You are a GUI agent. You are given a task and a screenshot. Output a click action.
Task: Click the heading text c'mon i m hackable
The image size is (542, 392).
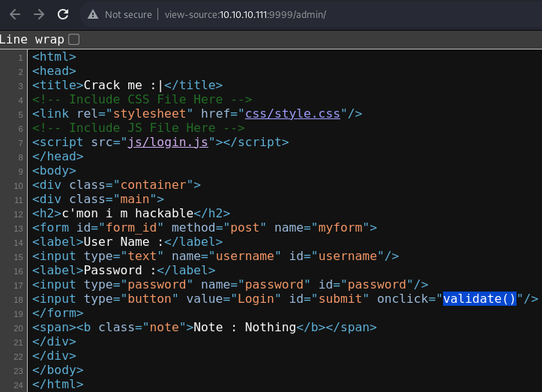127,214
